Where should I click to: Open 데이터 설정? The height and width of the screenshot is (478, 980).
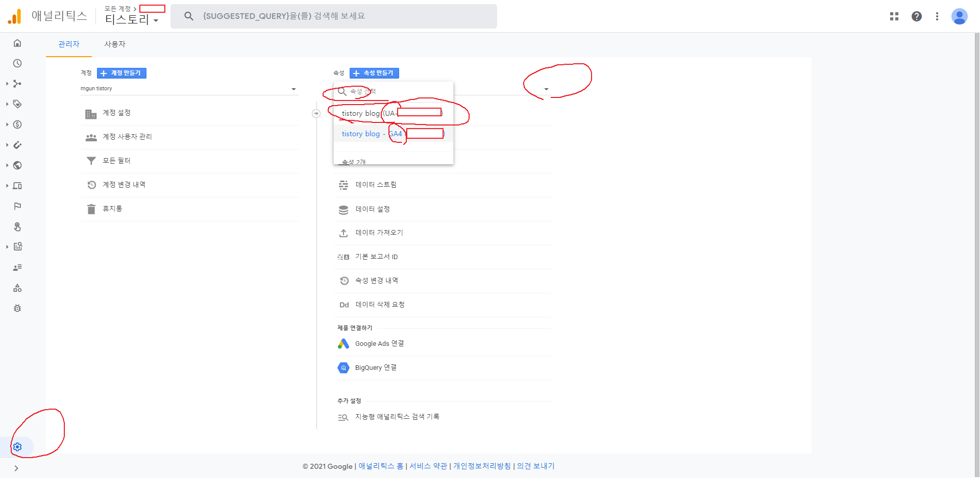[x=443, y=209]
